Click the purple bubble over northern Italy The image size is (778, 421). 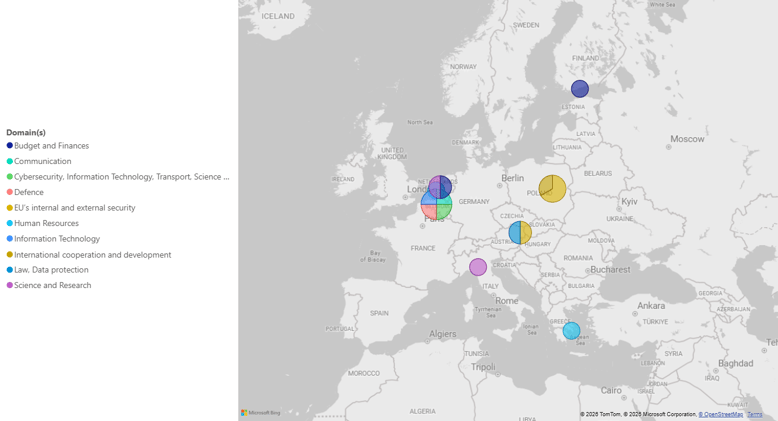coord(478,267)
